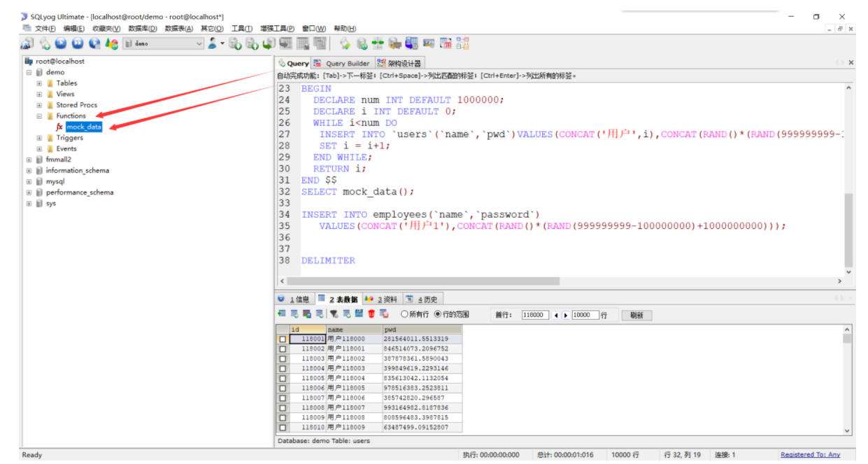Switch to the Query Builder tab
The height and width of the screenshot is (464, 868).
(343, 63)
